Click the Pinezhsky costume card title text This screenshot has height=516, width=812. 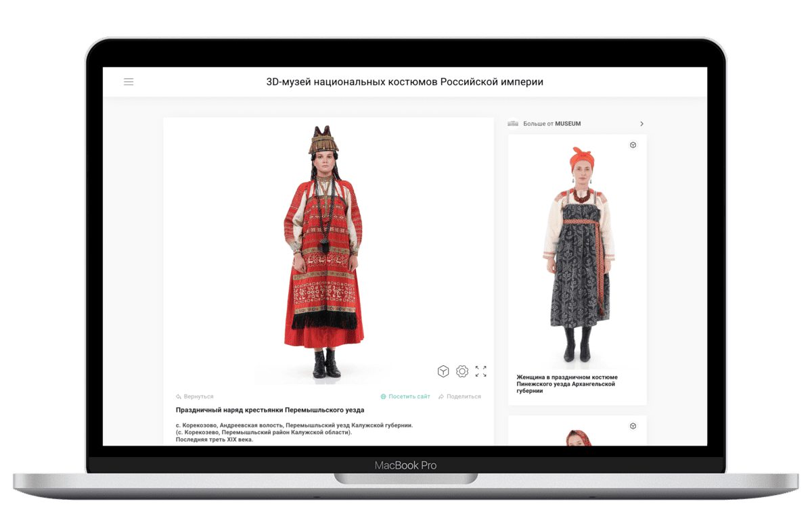click(x=566, y=384)
